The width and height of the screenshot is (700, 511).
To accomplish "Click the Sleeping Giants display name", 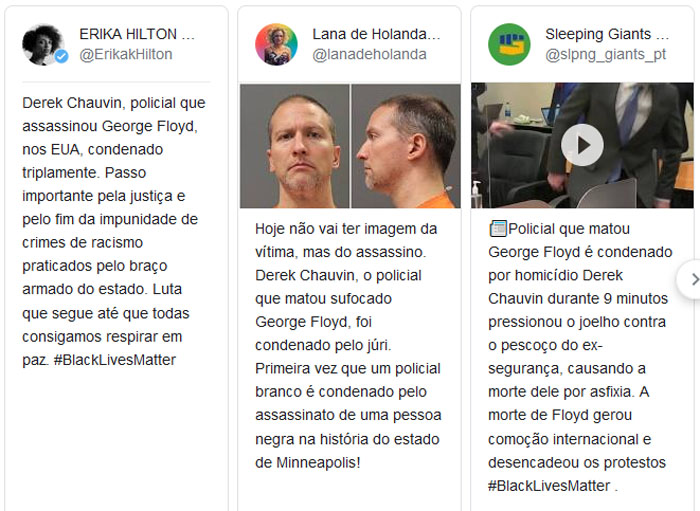I will [x=607, y=34].
